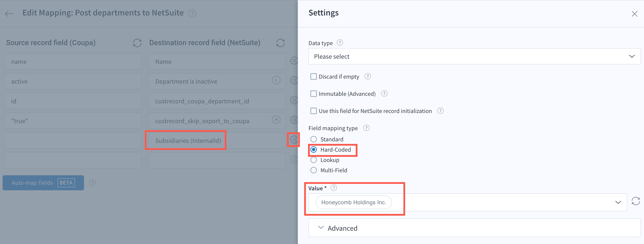Open settings gear for Name mapping row
The image size is (644, 244).
(294, 61)
